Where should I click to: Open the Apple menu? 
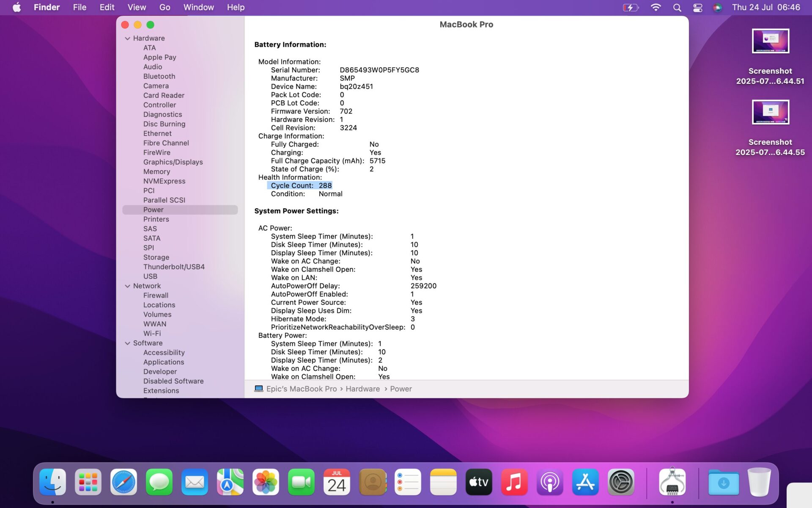16,7
